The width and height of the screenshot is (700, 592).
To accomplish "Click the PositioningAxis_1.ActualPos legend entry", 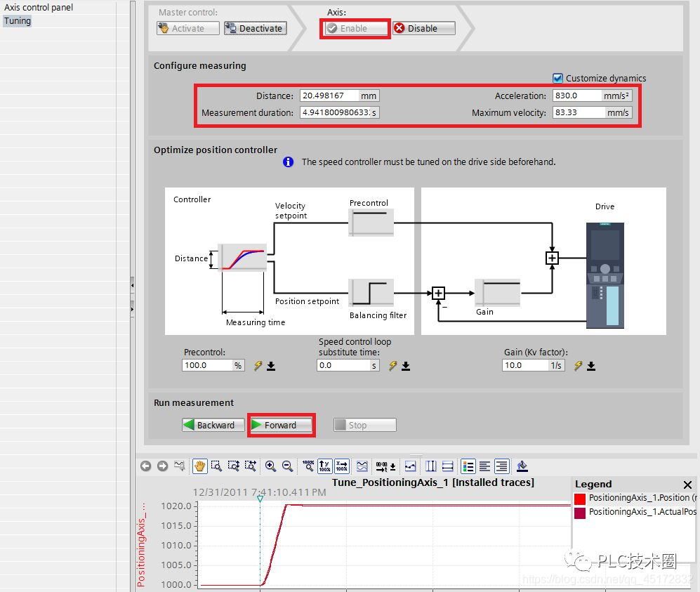I will click(642, 512).
